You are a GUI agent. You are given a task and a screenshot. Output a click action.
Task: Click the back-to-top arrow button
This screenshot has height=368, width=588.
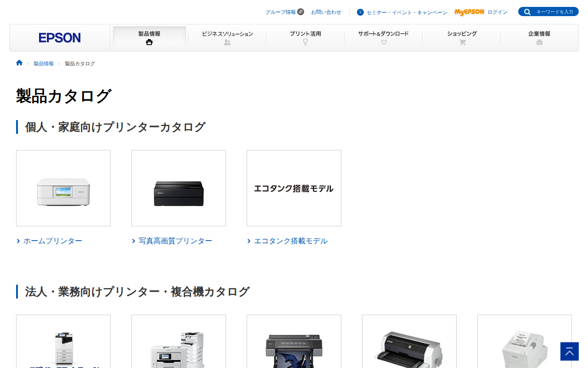coord(570,351)
